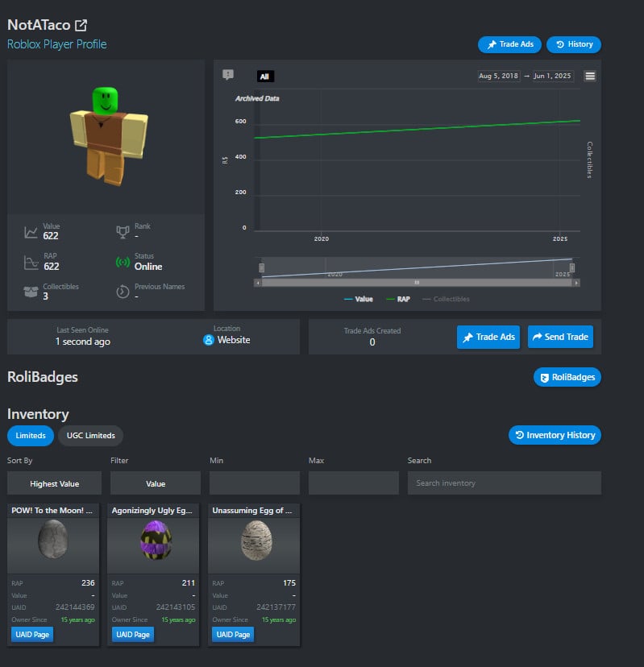Screen dimensions: 644x667
Task: Open UAID Page for Unassuming Egg
Action: [x=233, y=634]
